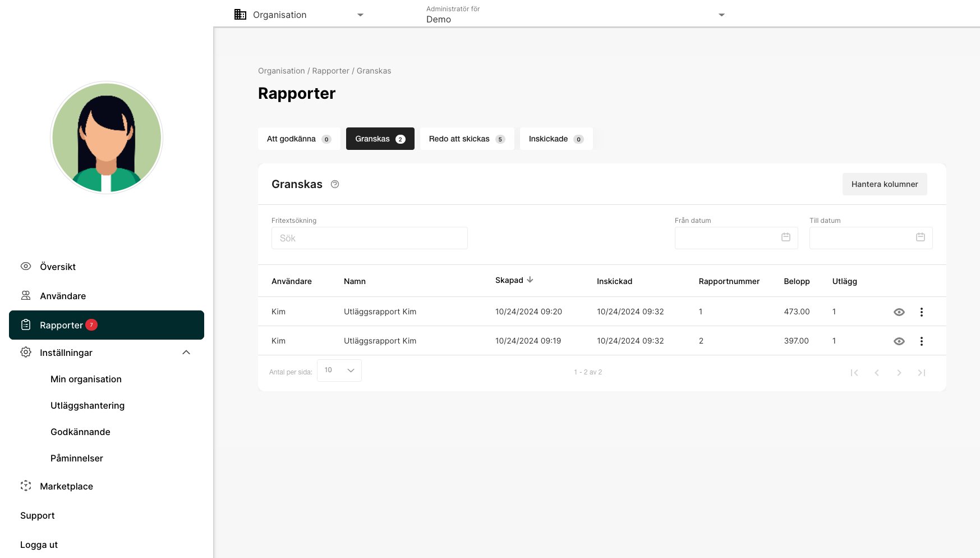
Task: Toggle sort arrow on Skapad column
Action: pos(530,280)
